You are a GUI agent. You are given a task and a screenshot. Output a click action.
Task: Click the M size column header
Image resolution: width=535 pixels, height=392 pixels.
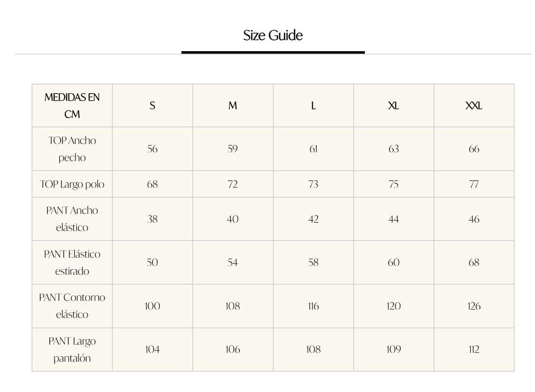coord(233,106)
